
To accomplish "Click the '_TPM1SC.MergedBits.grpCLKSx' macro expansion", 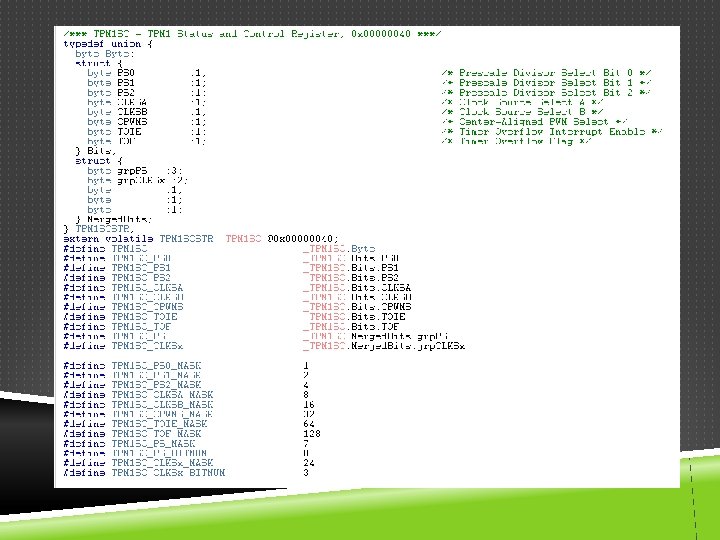I will click(x=384, y=346).
